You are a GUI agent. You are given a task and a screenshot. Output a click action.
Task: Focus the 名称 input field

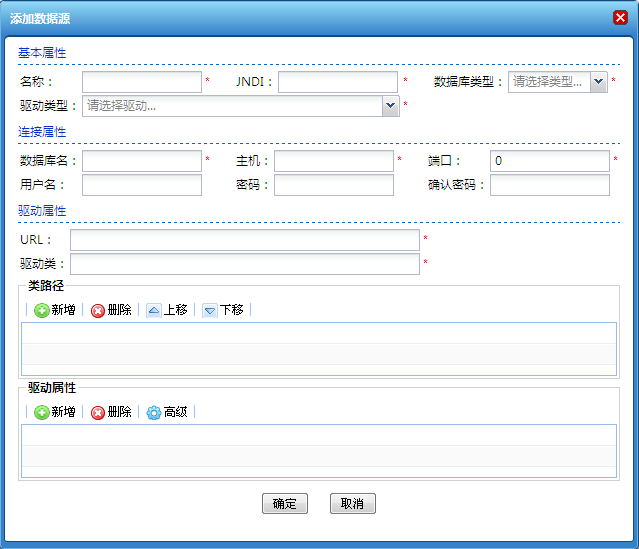click(142, 82)
